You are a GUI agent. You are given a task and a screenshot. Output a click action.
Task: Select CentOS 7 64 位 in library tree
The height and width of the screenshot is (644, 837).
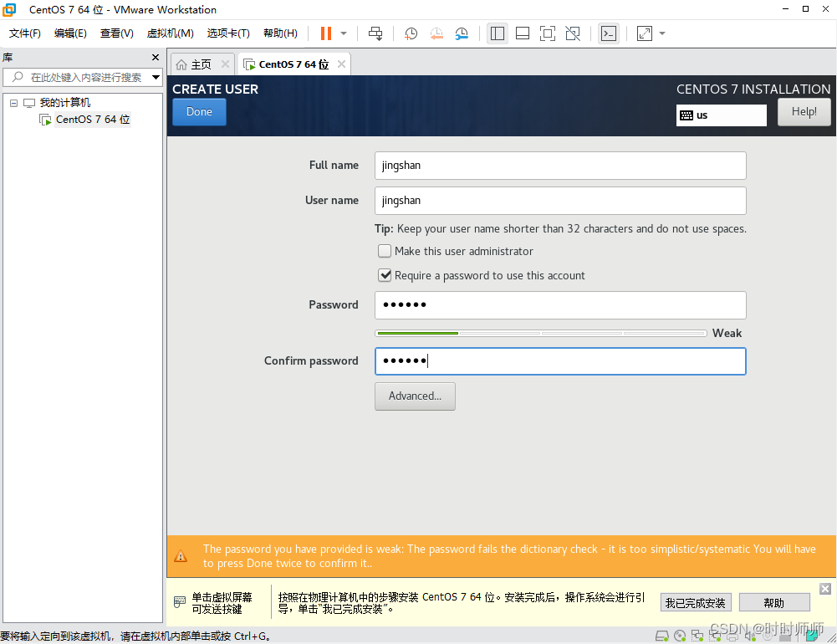(x=93, y=119)
